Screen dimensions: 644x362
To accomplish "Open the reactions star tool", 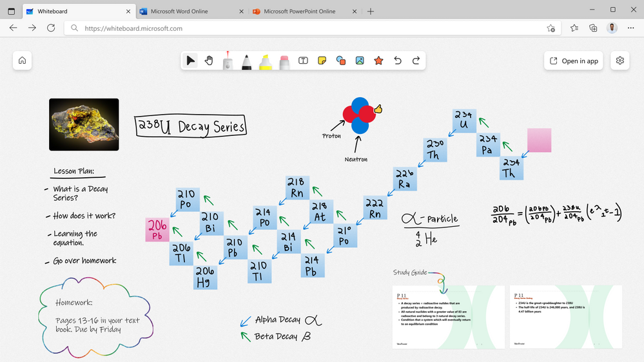I will click(x=378, y=61).
